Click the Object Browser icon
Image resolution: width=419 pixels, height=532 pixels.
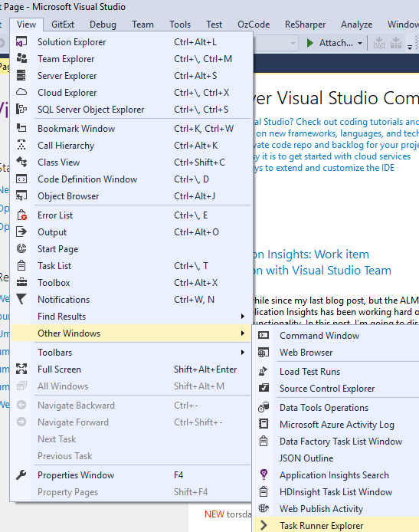click(x=21, y=195)
